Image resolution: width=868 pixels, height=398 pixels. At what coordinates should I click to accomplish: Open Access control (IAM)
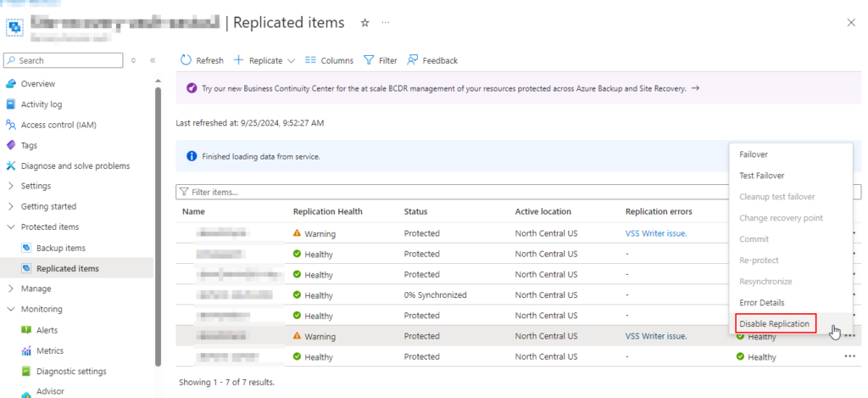tap(58, 125)
